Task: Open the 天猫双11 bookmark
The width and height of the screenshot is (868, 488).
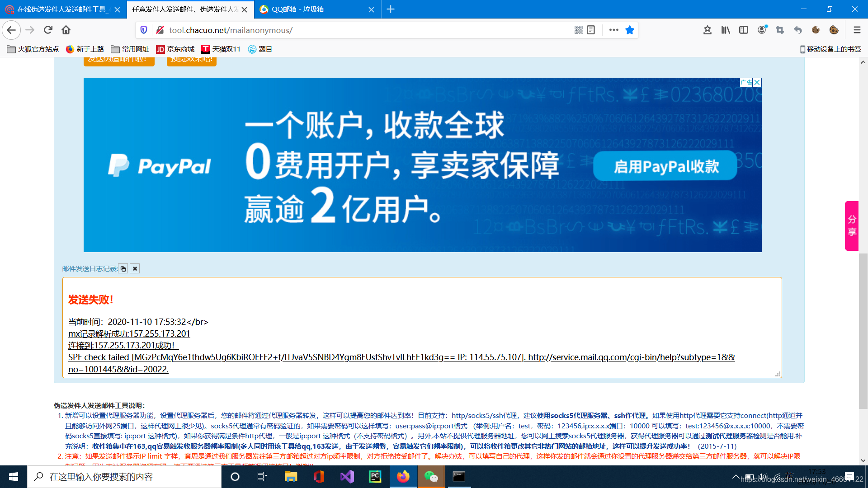Action: click(x=221, y=49)
